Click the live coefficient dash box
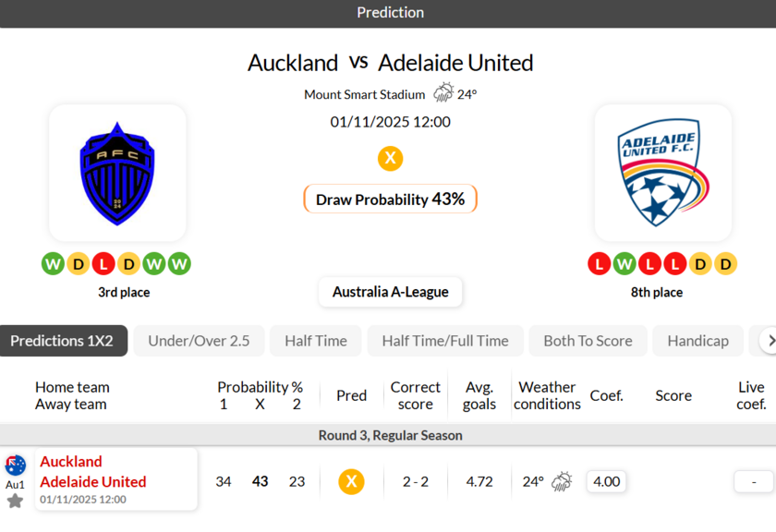Image resolution: width=776 pixels, height=532 pixels. pyautogui.click(x=753, y=481)
